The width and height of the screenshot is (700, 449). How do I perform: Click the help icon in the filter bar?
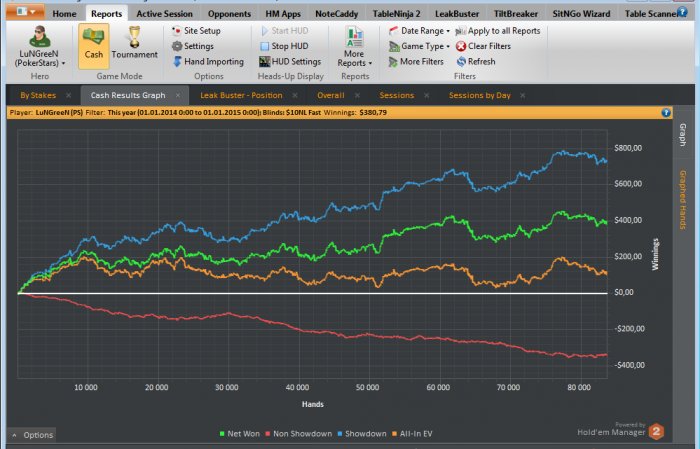pyautogui.click(x=666, y=112)
